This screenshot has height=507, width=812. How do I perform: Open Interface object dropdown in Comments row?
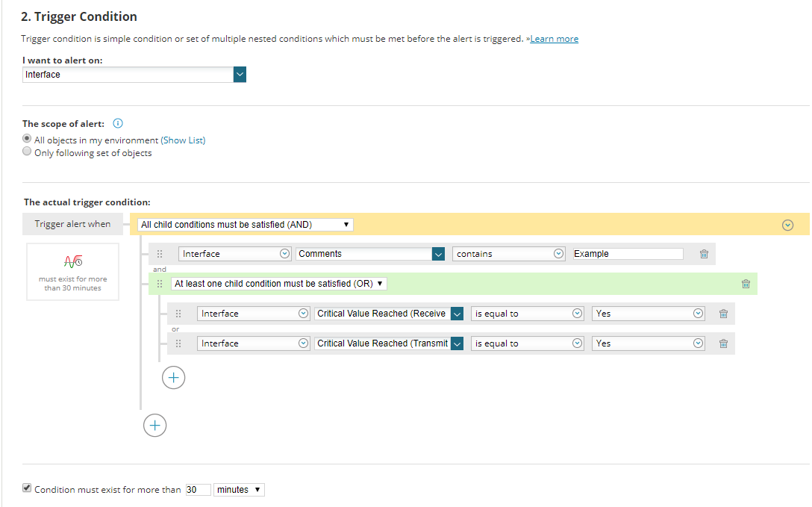[x=234, y=254]
